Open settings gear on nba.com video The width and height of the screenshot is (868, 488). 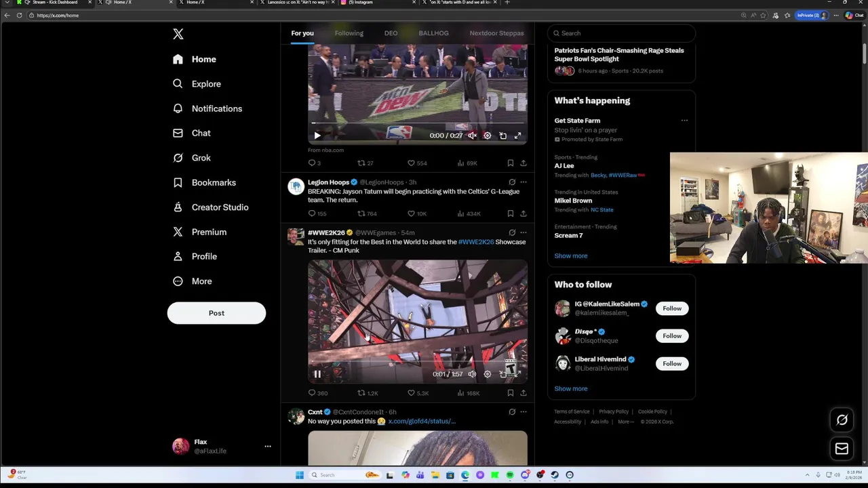pos(487,136)
